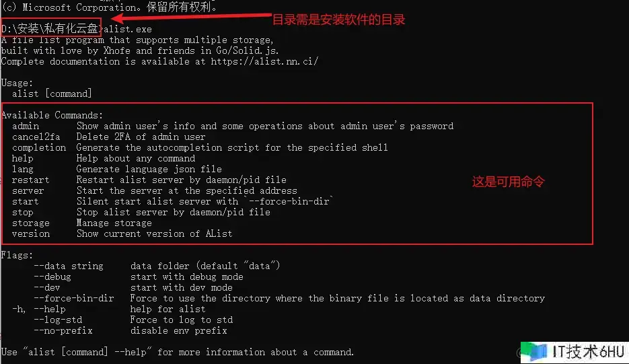Select the restart command name
The width and height of the screenshot is (629, 364).
[31, 180]
